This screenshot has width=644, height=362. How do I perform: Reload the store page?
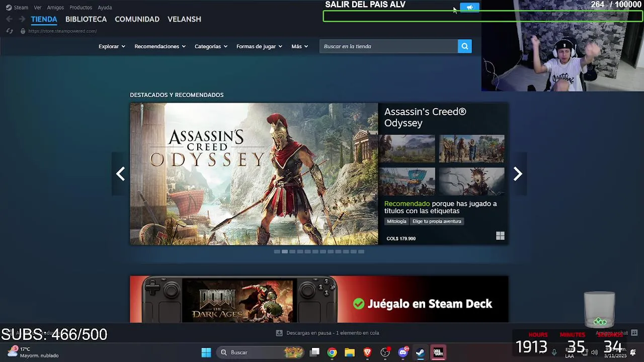pos(9,31)
